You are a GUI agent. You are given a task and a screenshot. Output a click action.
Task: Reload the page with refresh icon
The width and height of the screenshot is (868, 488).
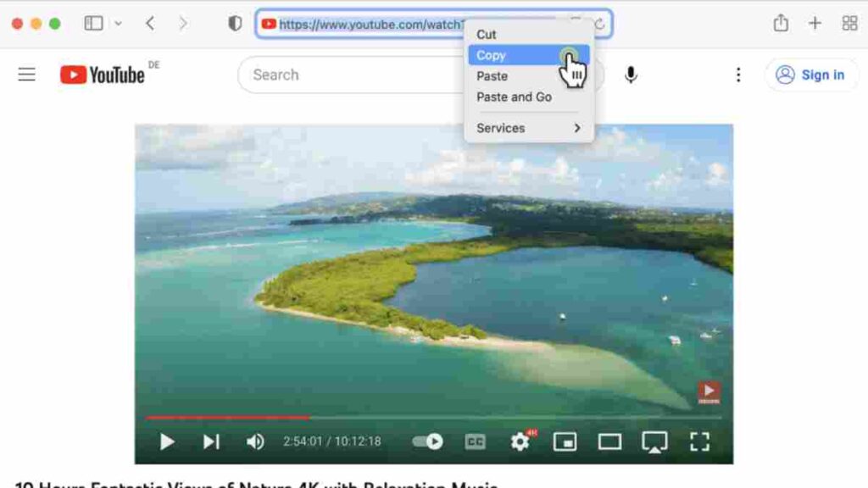tap(599, 24)
